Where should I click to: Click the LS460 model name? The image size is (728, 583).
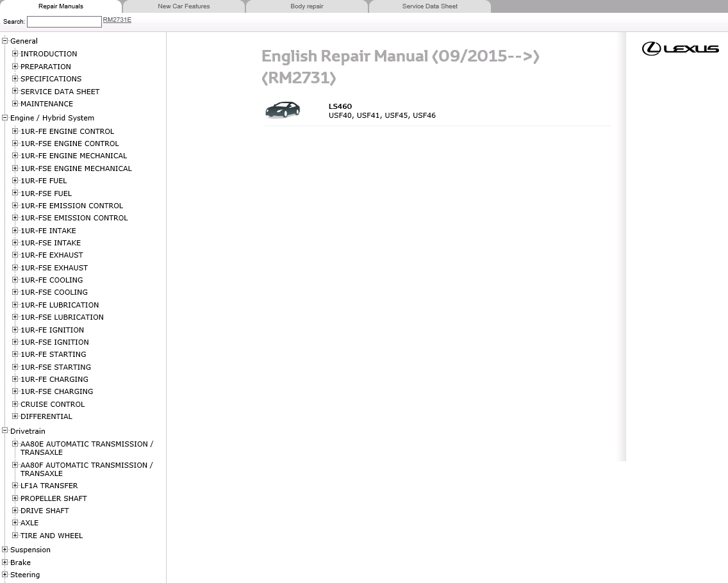[x=340, y=106]
